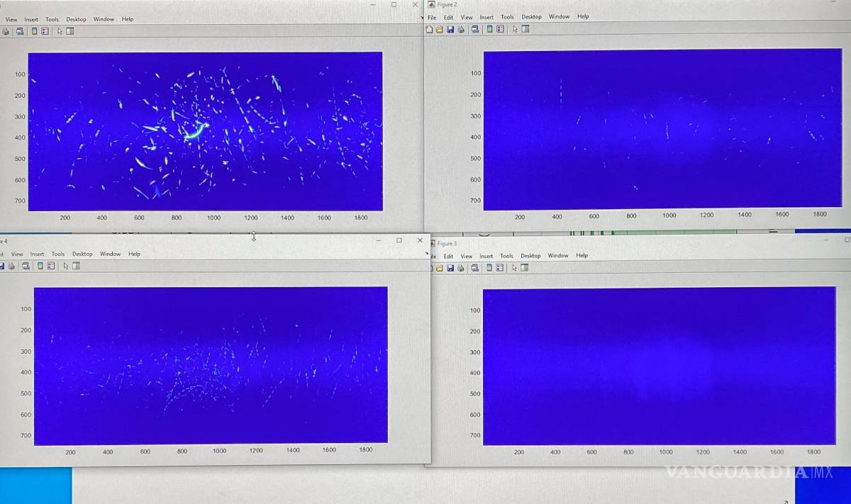
Task: Toggle Edit Plot arrow in Figure 4 toolbar
Action: pos(65,266)
